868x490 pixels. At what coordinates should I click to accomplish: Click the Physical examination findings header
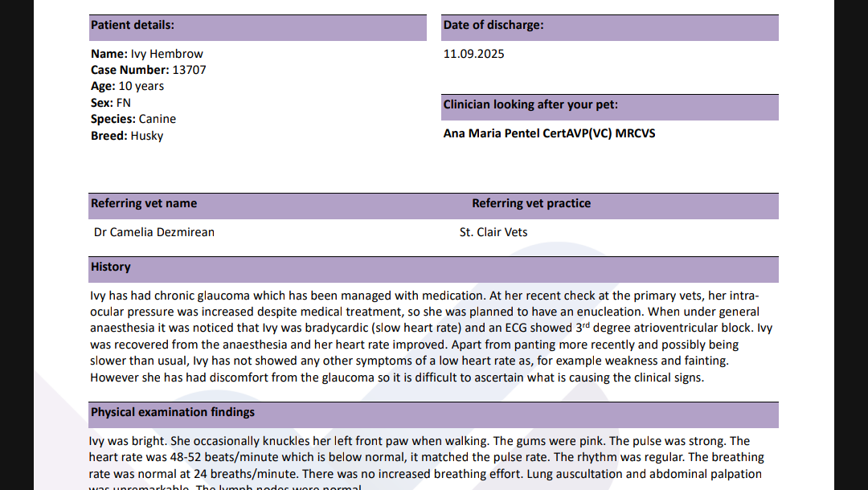click(x=173, y=413)
